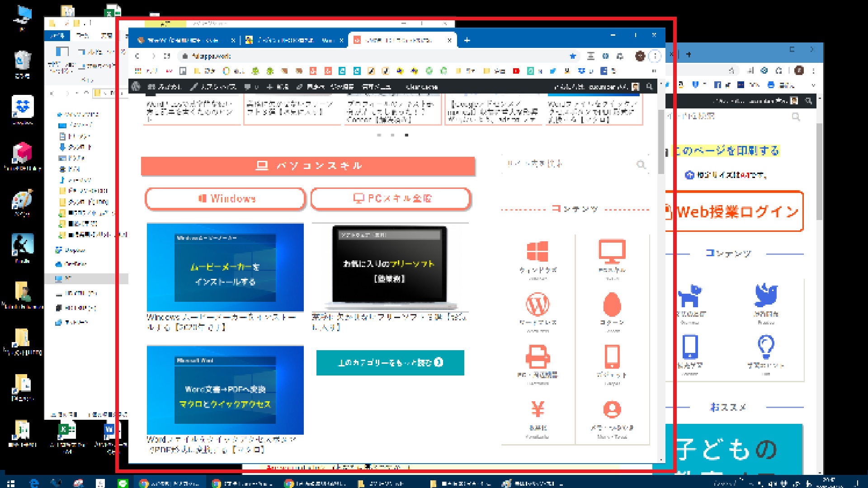Click the Movie Maker install article thumbnail

(225, 267)
